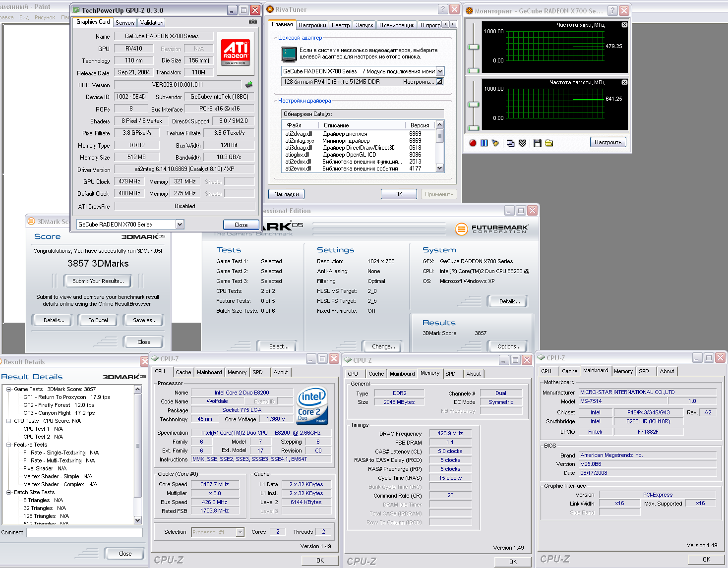
Task: Click the Close button in GPU-Z
Action: coord(241,225)
